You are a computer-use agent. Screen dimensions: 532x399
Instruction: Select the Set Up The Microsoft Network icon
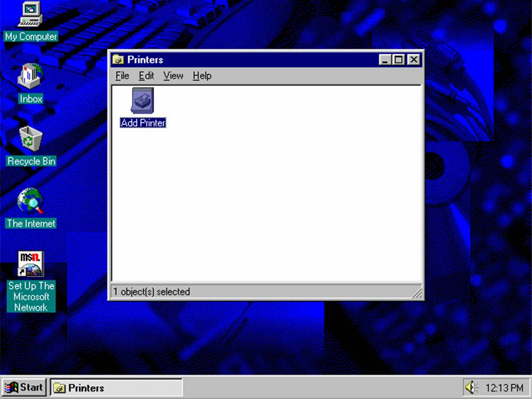click(x=30, y=264)
